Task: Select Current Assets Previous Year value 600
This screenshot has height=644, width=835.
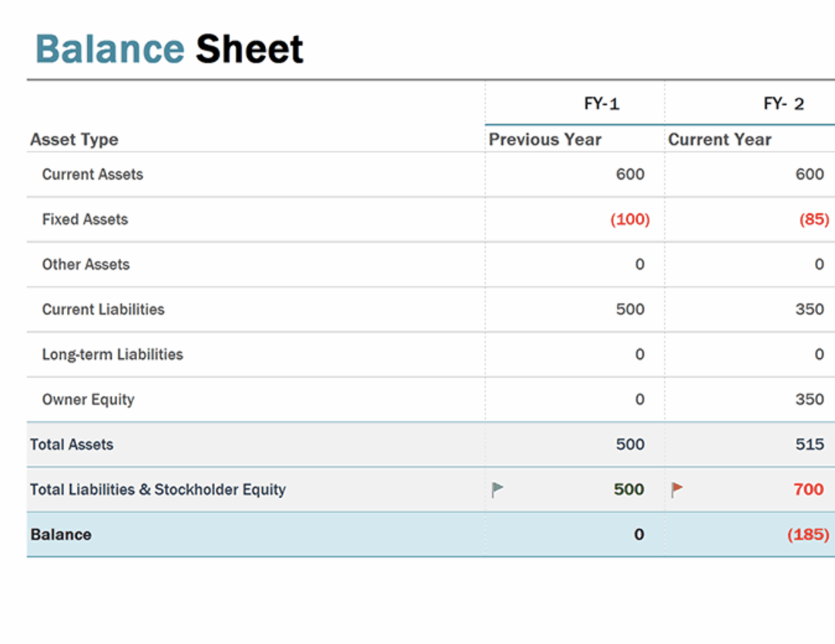Action: coord(630,175)
